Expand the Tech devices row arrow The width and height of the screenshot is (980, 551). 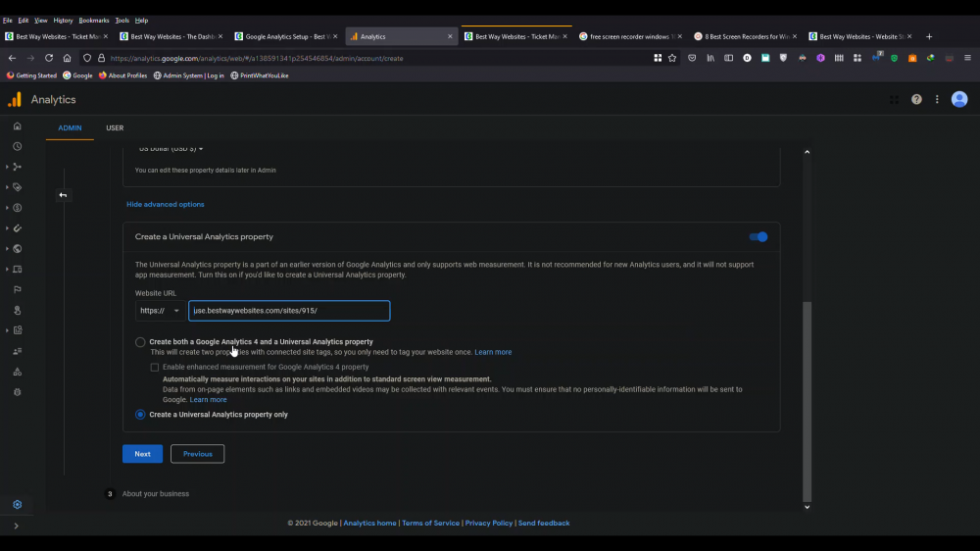[7, 270]
